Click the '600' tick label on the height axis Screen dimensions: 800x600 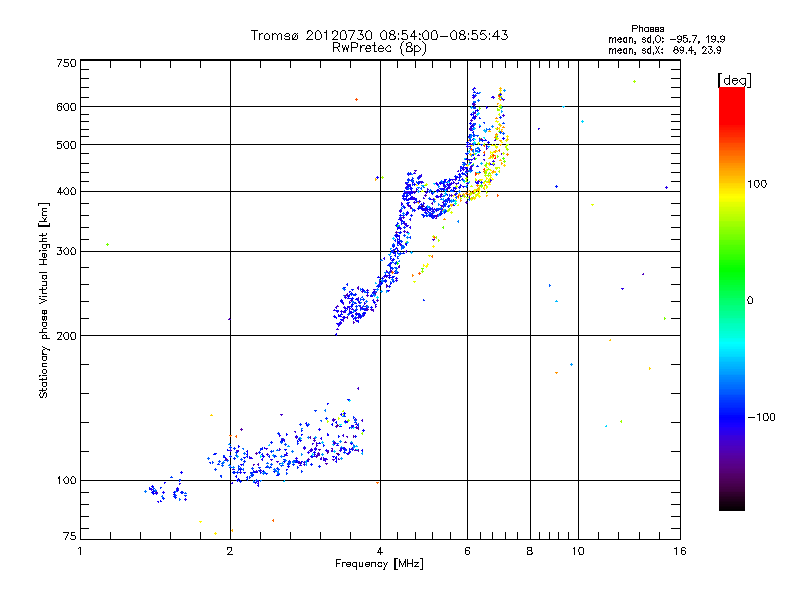66,107
